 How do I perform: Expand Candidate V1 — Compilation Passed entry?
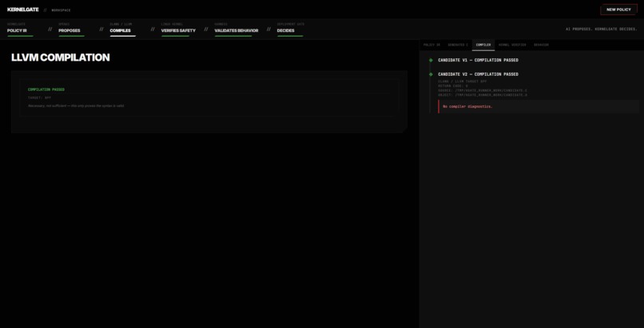[x=478, y=61]
